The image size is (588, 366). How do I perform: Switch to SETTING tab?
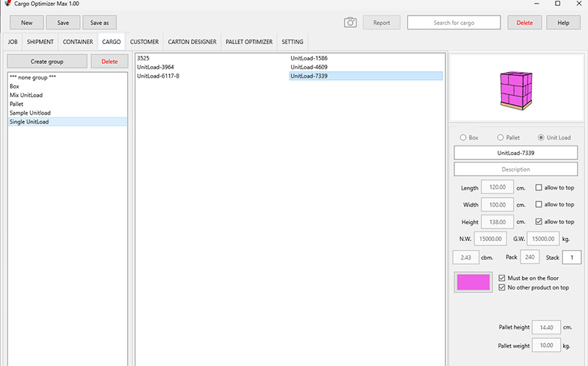click(x=293, y=42)
